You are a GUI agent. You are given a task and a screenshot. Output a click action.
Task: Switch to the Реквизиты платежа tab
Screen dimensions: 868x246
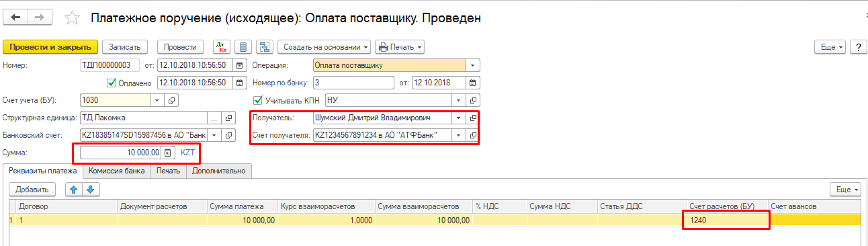pos(43,171)
